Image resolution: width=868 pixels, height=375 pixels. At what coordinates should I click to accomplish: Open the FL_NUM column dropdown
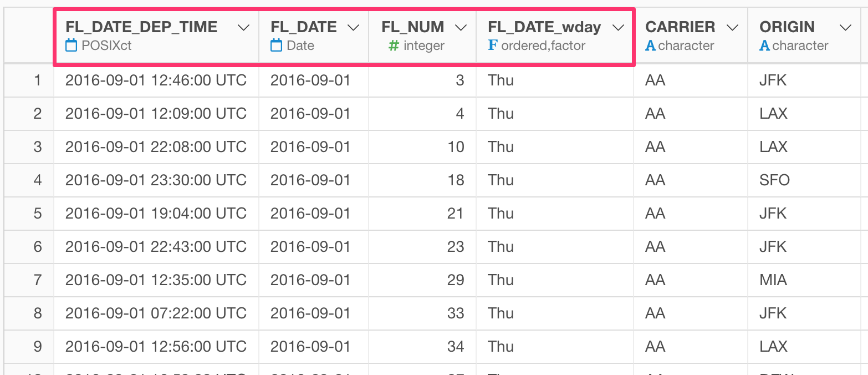tap(460, 28)
